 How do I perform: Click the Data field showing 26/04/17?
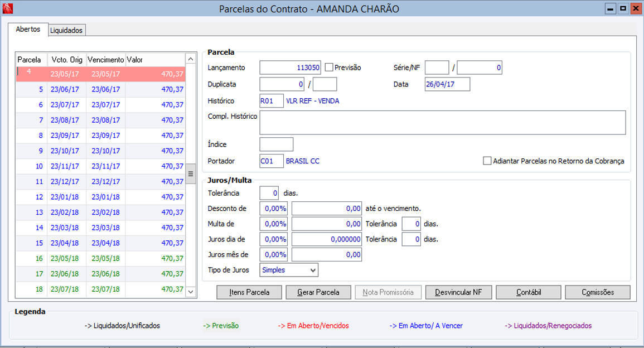447,84
